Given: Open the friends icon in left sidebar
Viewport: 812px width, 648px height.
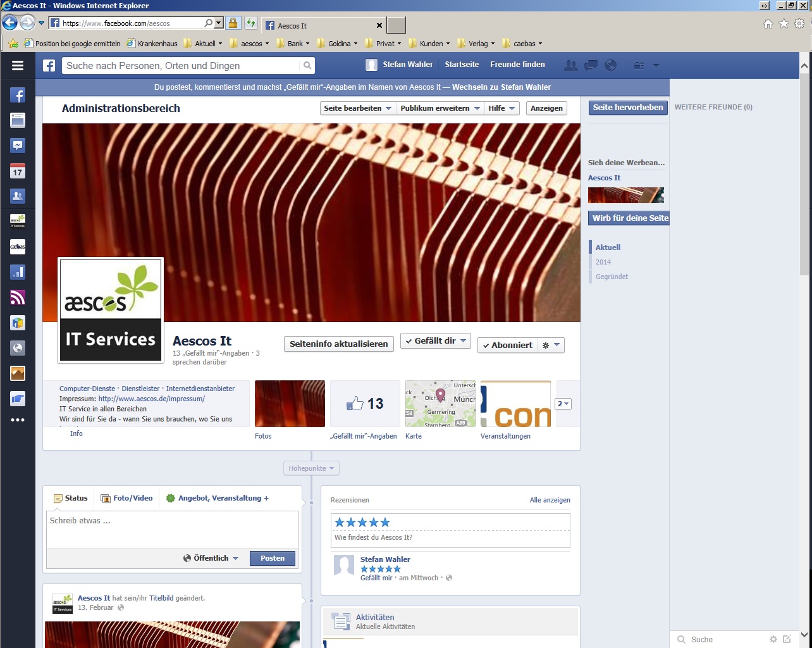Looking at the screenshot, I should [x=18, y=196].
